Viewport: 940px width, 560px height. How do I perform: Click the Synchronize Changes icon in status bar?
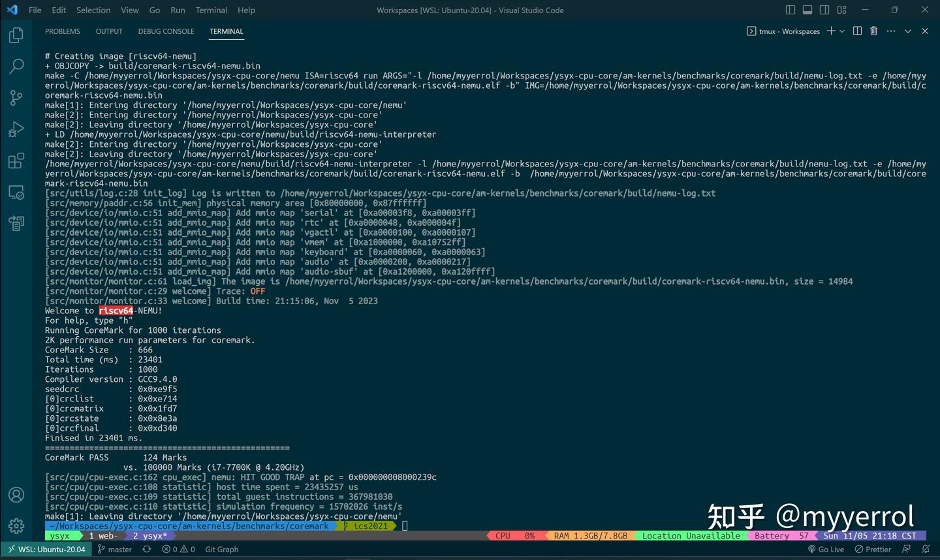(x=147, y=550)
